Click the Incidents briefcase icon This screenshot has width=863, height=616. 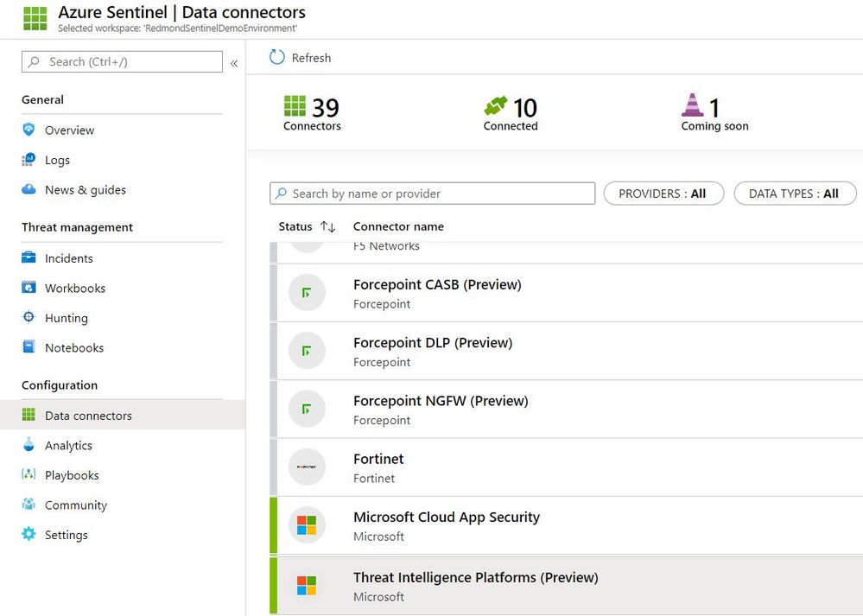coord(29,257)
